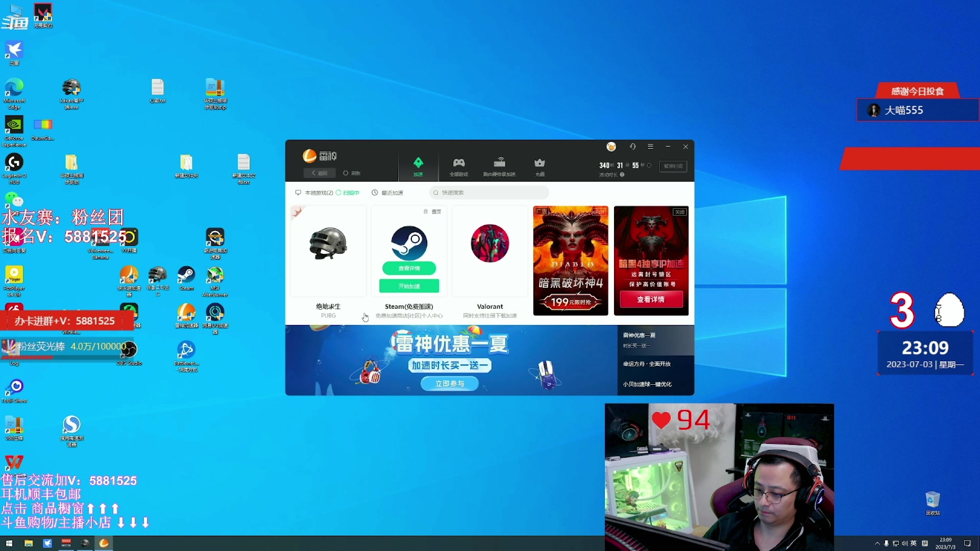Screen dimensions: 980x551
Task: Open Logitech G HUB desktop icon
Action: click(14, 168)
